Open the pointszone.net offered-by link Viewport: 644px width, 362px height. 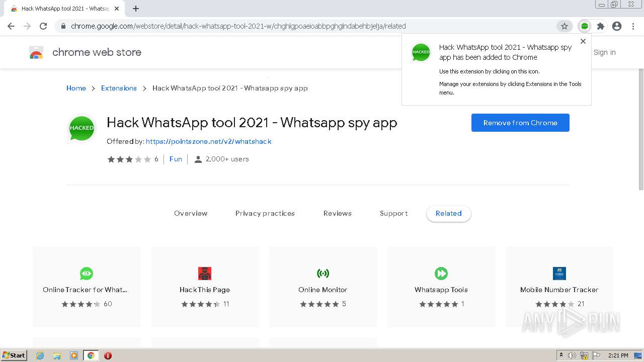click(x=209, y=141)
